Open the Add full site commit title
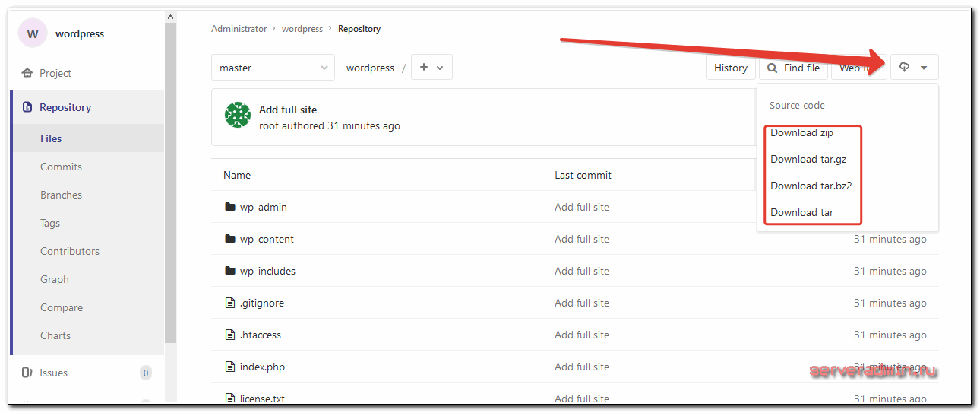Viewport: 980px width, 413px height. click(288, 110)
